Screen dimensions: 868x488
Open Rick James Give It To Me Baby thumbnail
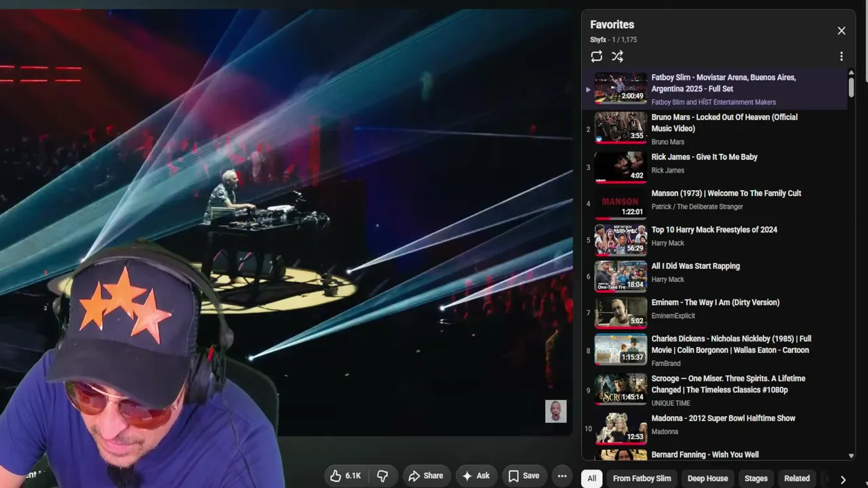coord(620,167)
